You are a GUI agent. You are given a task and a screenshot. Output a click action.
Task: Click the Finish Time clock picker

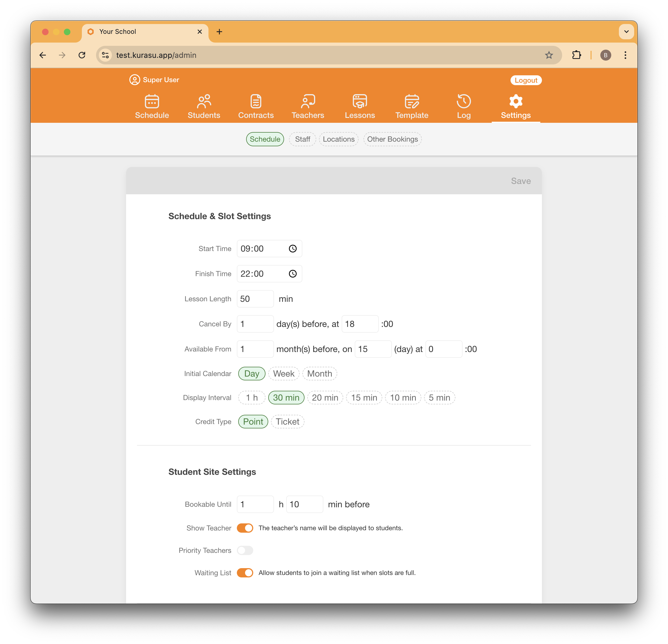(x=293, y=274)
